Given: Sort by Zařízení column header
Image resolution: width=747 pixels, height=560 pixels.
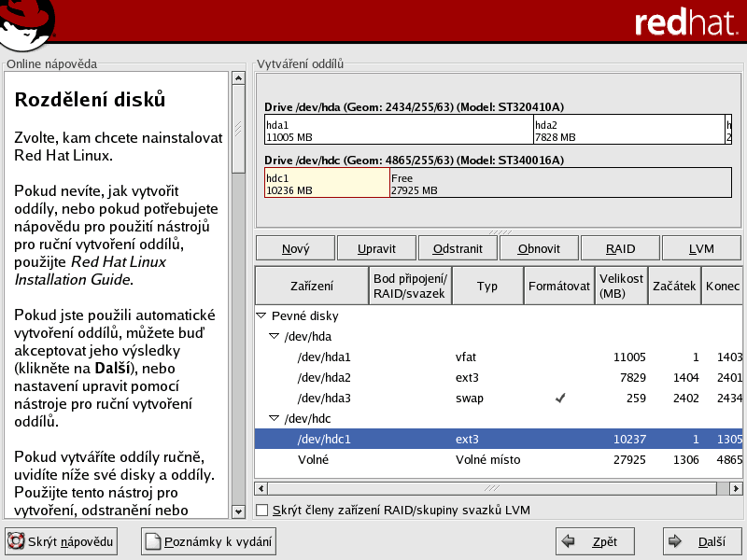Looking at the screenshot, I should pyautogui.click(x=312, y=286).
